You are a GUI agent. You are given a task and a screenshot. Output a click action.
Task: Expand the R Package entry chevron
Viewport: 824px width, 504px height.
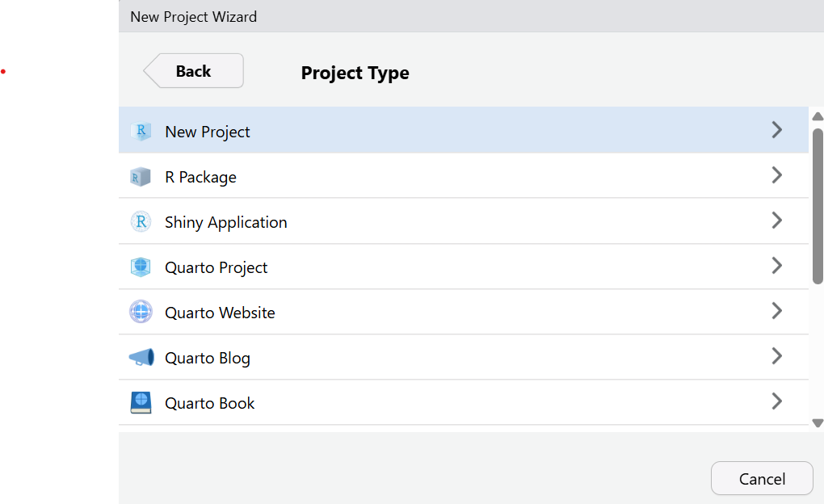(776, 174)
